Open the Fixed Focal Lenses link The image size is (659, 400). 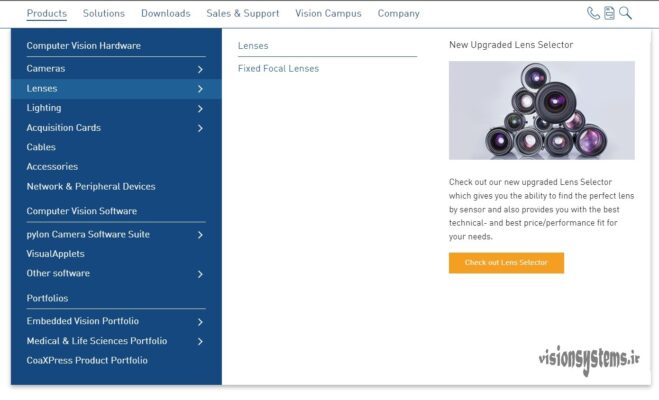(278, 69)
